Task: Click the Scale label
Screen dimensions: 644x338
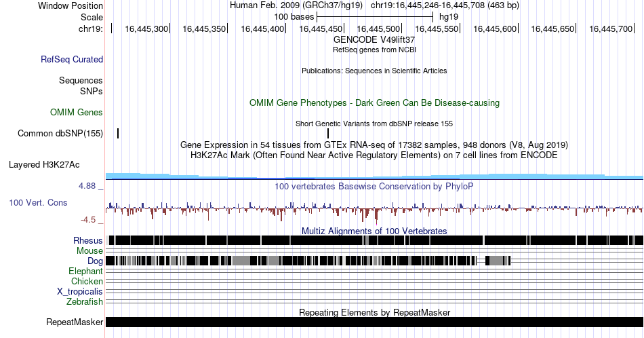Action: pos(92,17)
